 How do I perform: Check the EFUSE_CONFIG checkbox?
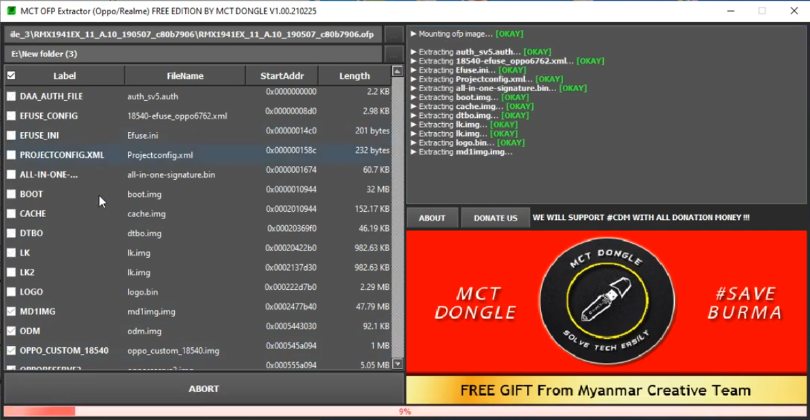tap(11, 116)
